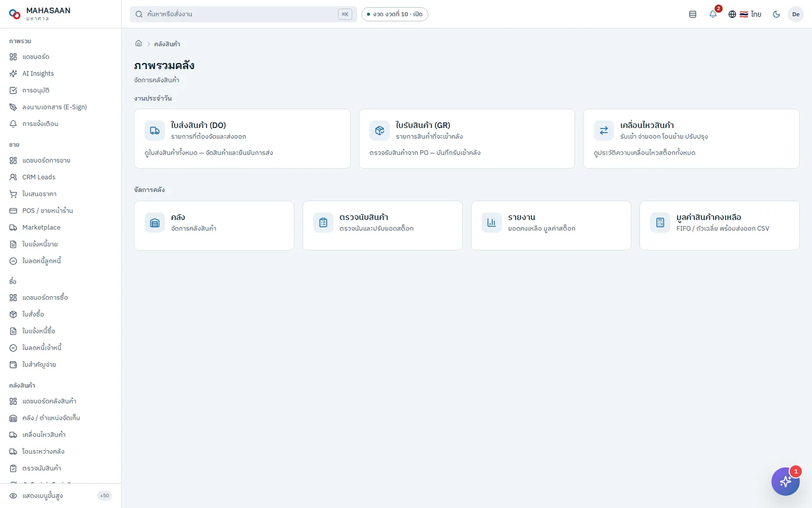Open the period งวดที่ 10 selector

point(395,14)
